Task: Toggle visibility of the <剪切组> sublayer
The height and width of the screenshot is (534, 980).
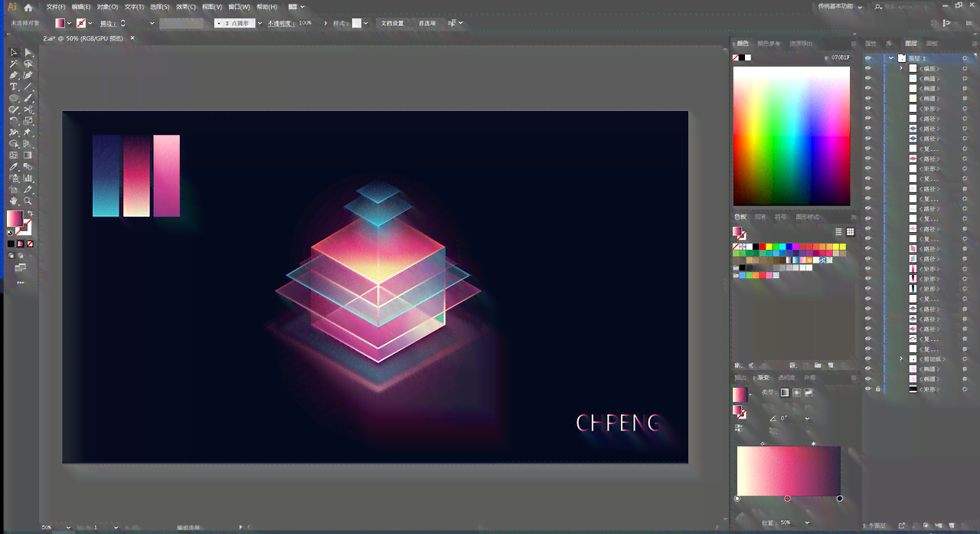Action: 868,359
